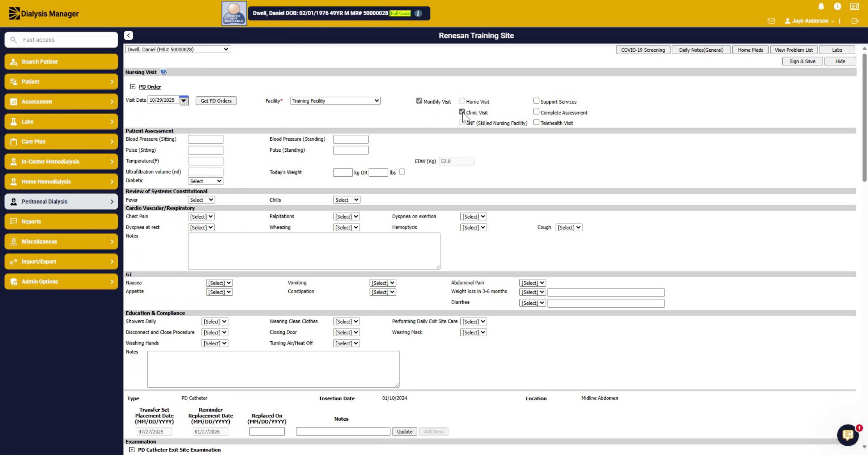Click the View Problem List button

pyautogui.click(x=793, y=50)
